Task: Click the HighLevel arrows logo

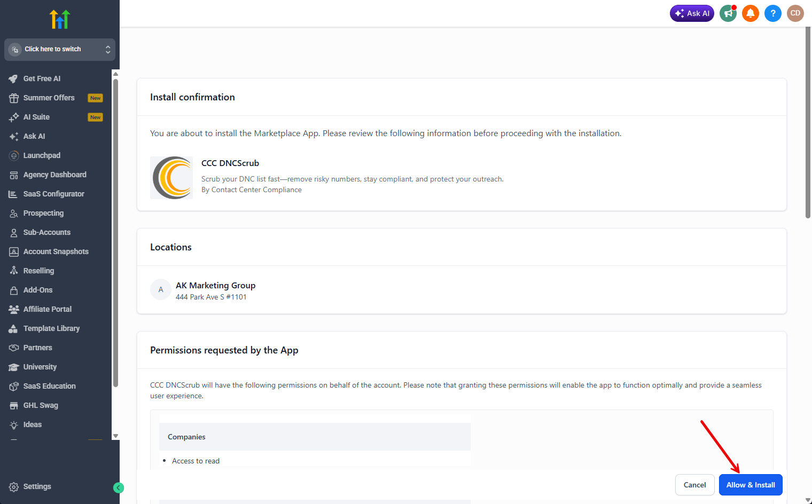Action: 60,19
